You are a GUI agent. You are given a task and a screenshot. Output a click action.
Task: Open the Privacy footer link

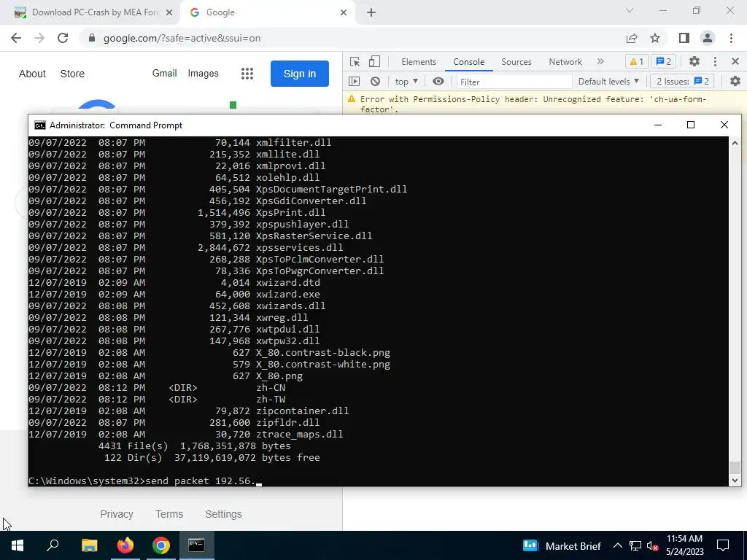(x=117, y=514)
